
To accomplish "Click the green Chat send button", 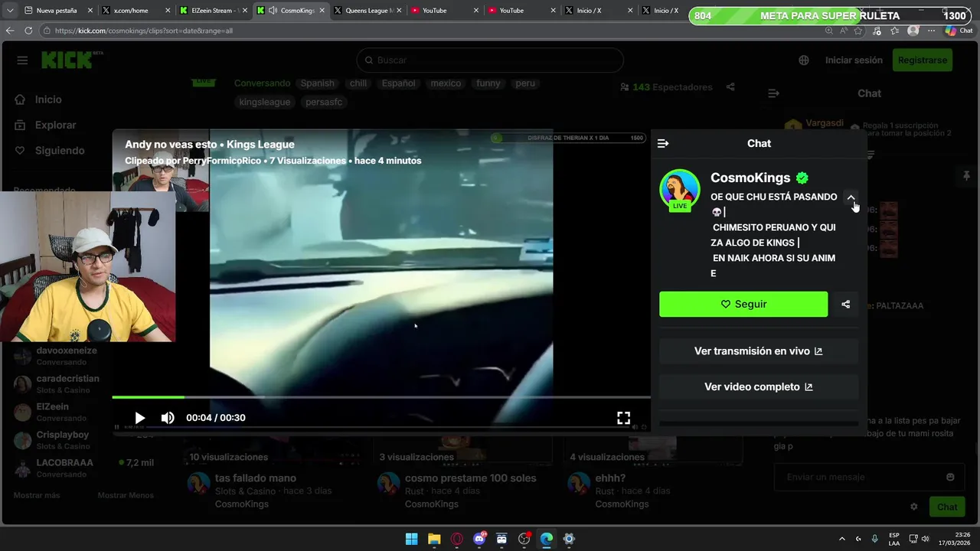I will pyautogui.click(x=947, y=507).
